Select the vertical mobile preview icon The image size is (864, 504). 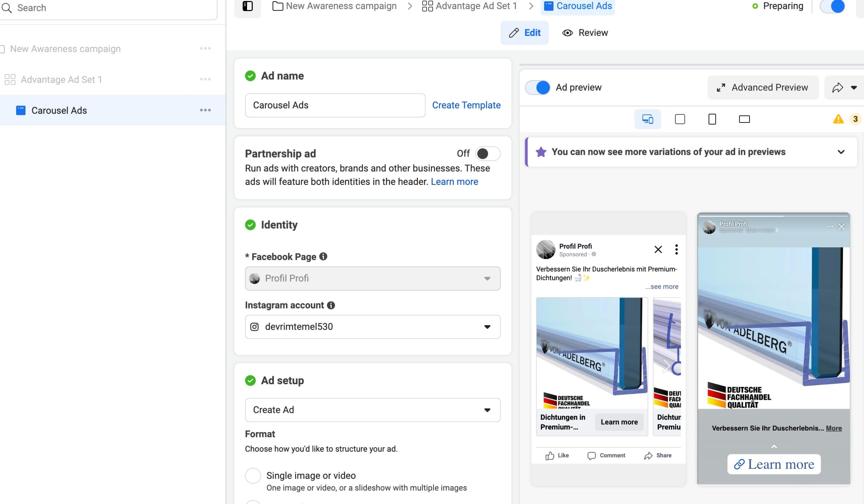click(712, 119)
